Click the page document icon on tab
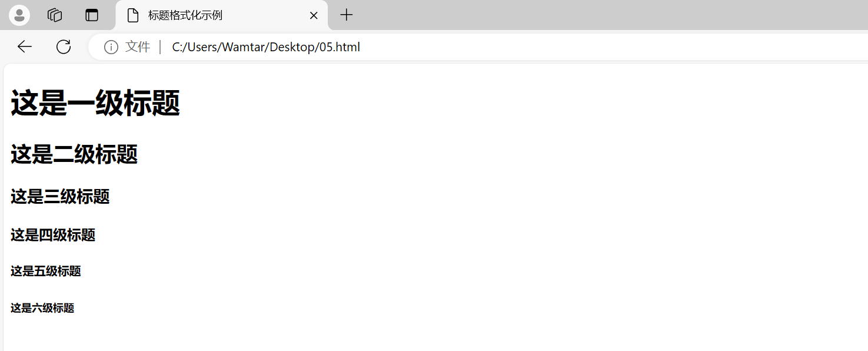 click(133, 15)
